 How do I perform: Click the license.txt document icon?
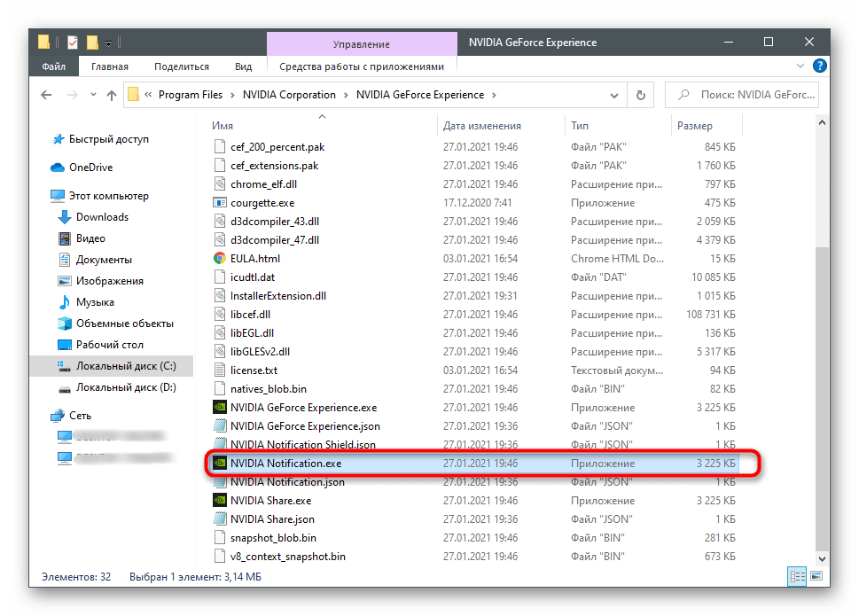(220, 370)
